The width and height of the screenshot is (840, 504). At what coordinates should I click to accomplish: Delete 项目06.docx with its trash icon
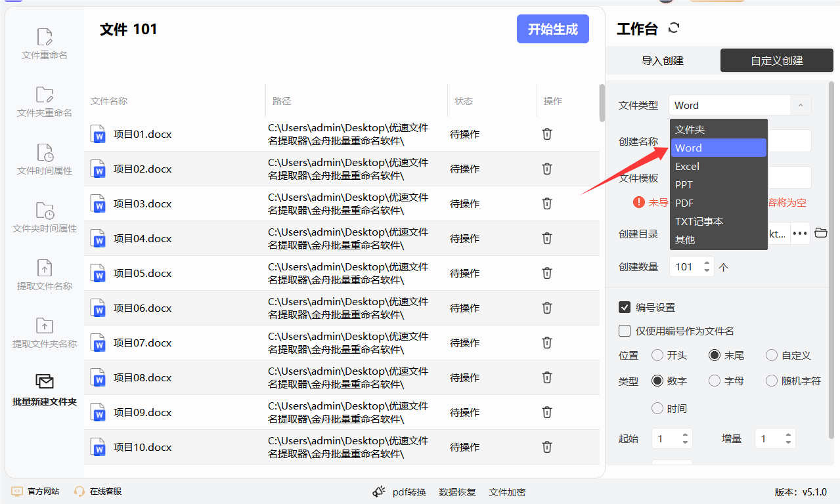[546, 308]
